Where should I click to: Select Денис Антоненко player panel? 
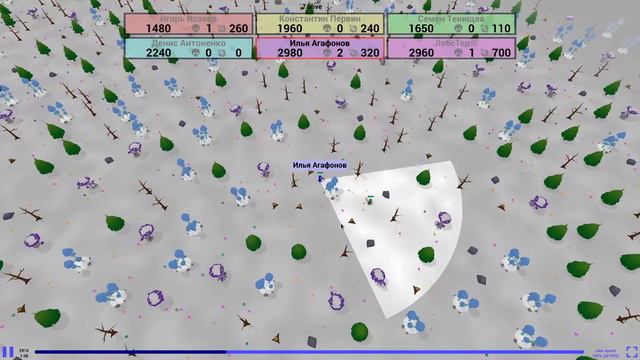(x=189, y=48)
